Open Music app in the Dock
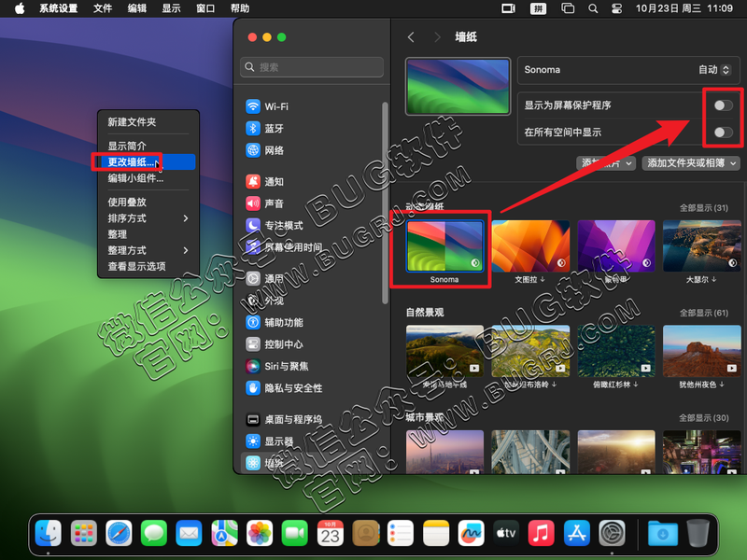The width and height of the screenshot is (747, 560). click(x=542, y=533)
